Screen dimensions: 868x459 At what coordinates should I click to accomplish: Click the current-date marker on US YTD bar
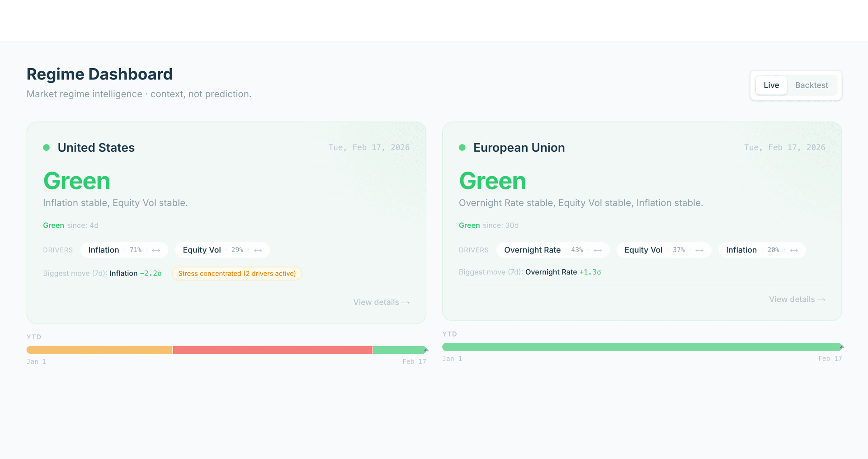pyautogui.click(x=426, y=350)
